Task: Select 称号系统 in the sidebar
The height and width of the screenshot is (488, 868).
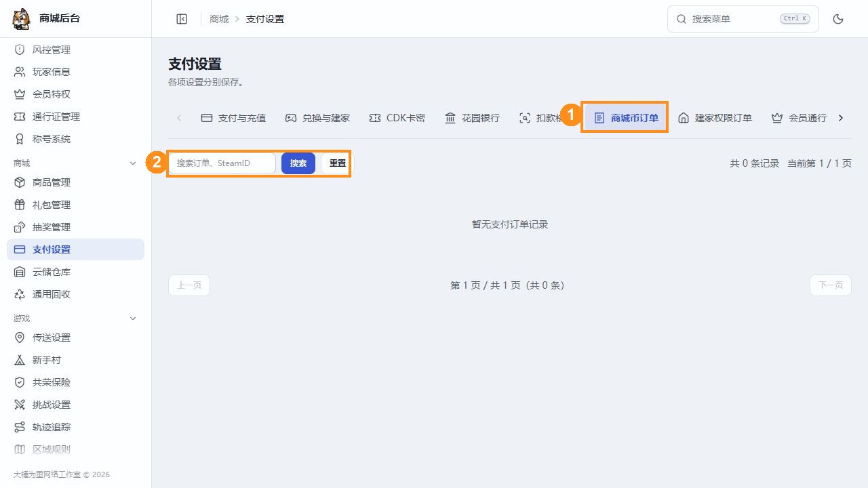Action: coord(75,139)
